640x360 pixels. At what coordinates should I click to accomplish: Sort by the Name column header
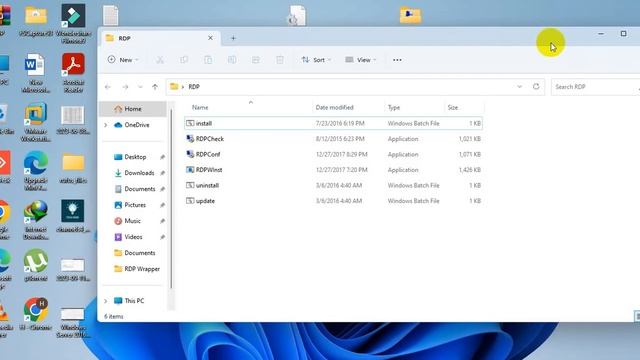point(200,107)
